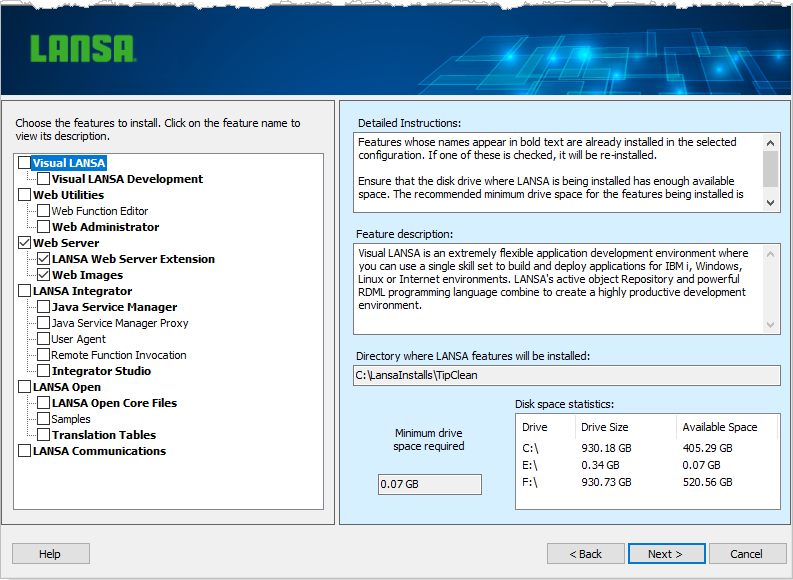Select LANSA Open Core Files name
793x580 pixels.
tap(114, 403)
